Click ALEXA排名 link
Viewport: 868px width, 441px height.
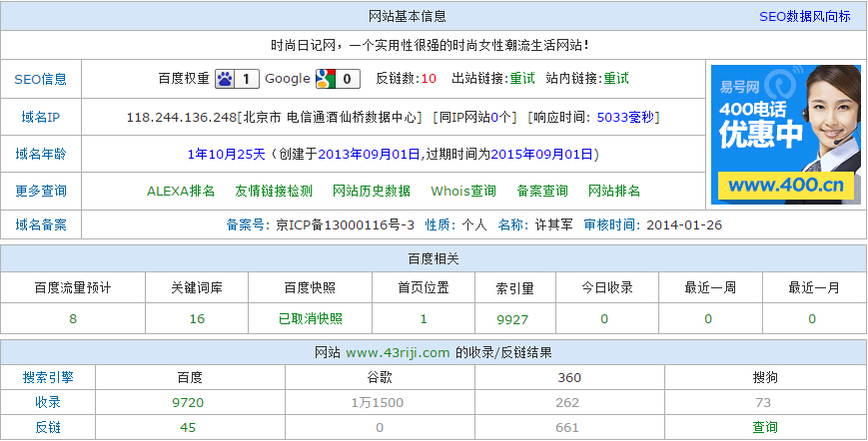pos(181,191)
